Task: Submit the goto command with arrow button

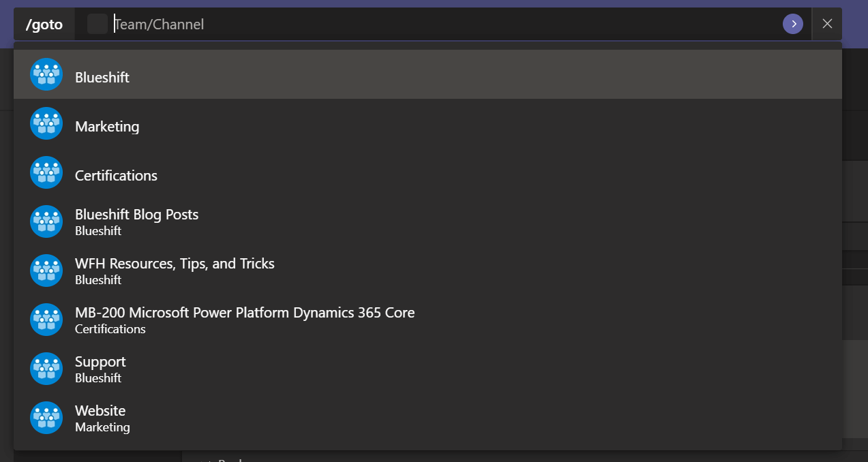Action: pos(793,24)
